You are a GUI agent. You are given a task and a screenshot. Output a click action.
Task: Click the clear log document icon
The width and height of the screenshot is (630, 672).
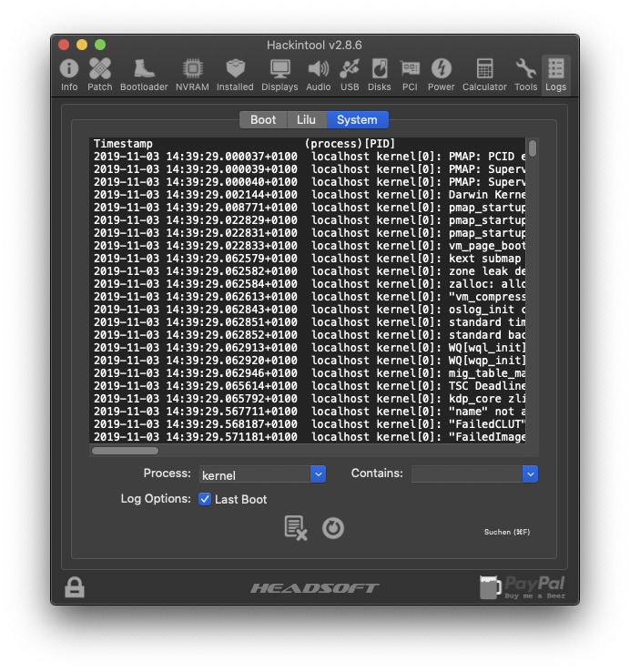click(x=296, y=527)
